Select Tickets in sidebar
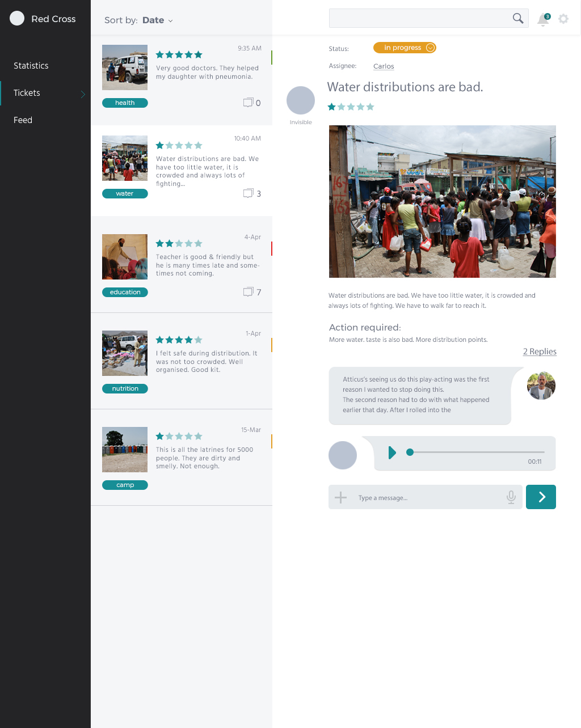Image resolution: width=581 pixels, height=728 pixels. click(27, 93)
